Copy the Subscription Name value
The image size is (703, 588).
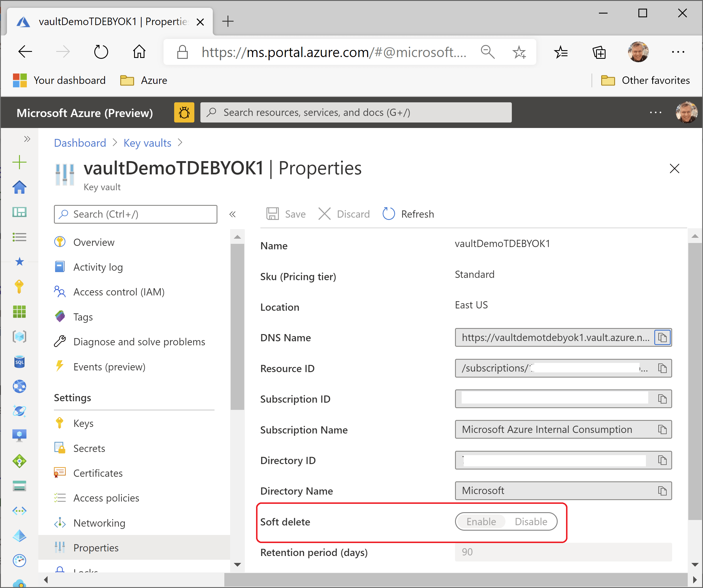tap(662, 429)
